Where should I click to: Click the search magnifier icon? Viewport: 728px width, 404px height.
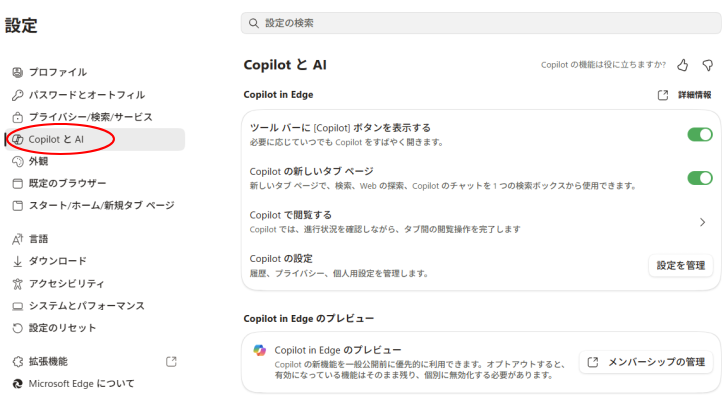[x=254, y=23]
